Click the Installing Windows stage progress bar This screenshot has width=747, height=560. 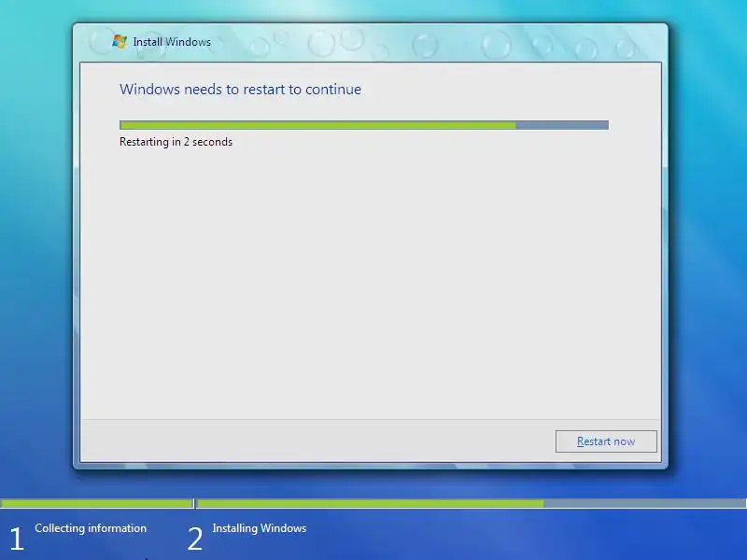click(x=472, y=503)
